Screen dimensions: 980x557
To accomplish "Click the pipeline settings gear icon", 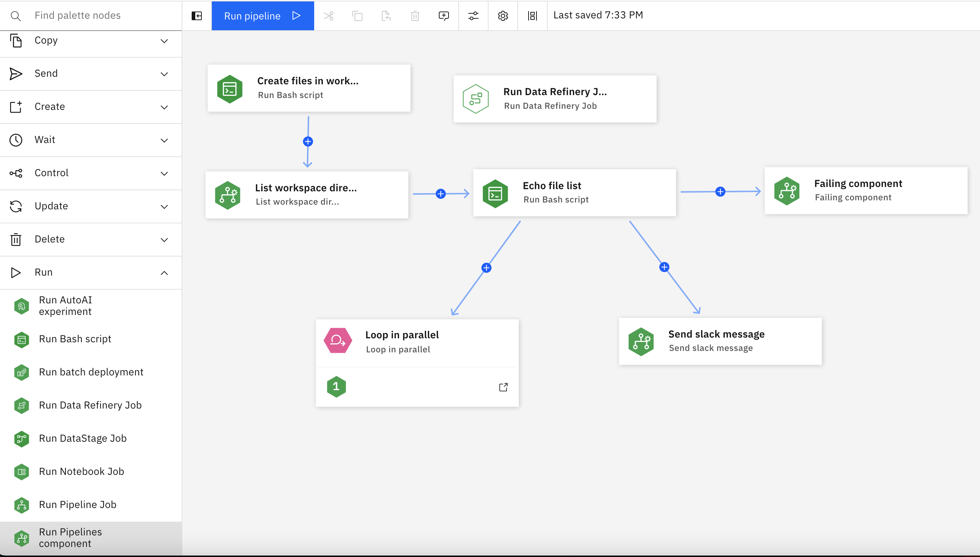I will click(x=503, y=15).
